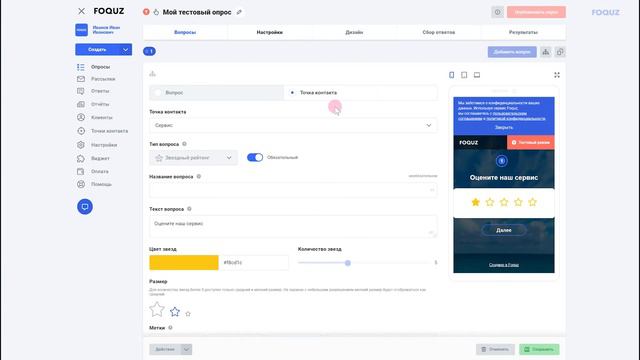Click the green Сохранить button

pyautogui.click(x=539, y=349)
